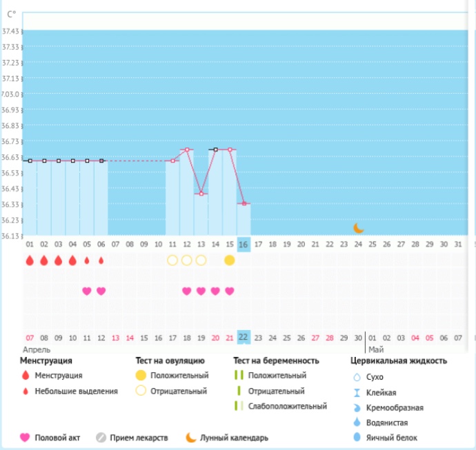Click the Лунный календарь legend moon icon

(x=190, y=438)
